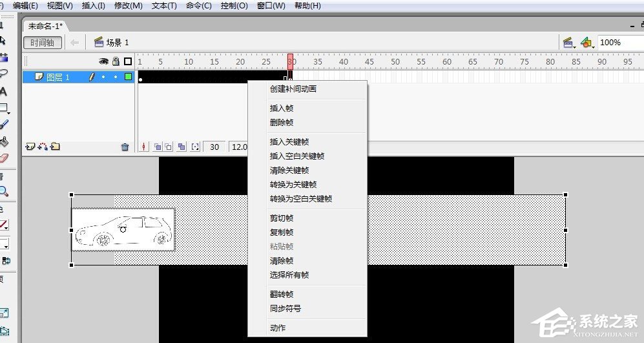The width and height of the screenshot is (644, 343).
Task: Select the Eraser tool
Action: [4, 158]
